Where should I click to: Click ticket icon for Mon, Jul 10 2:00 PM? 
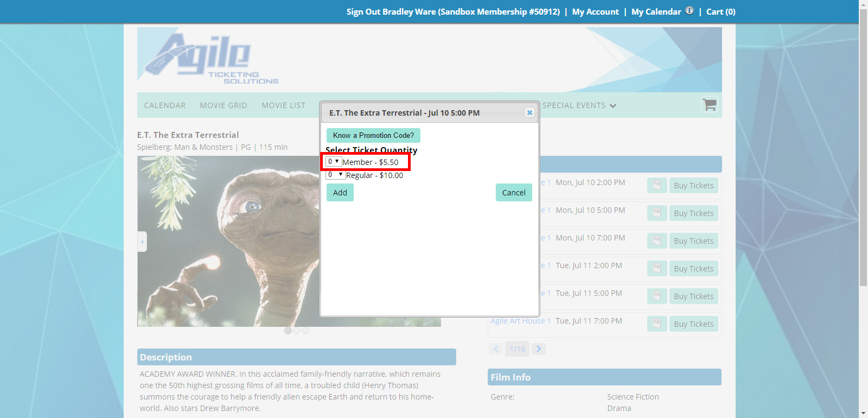(657, 185)
